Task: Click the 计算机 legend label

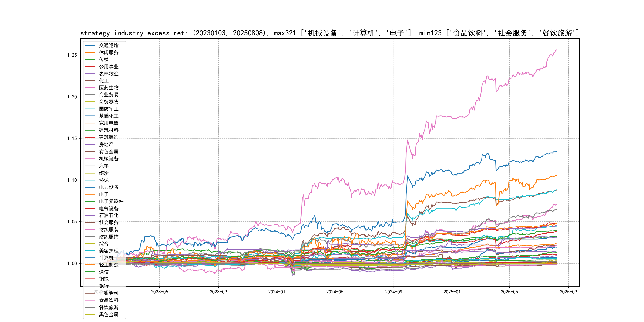Action: click(x=106, y=258)
